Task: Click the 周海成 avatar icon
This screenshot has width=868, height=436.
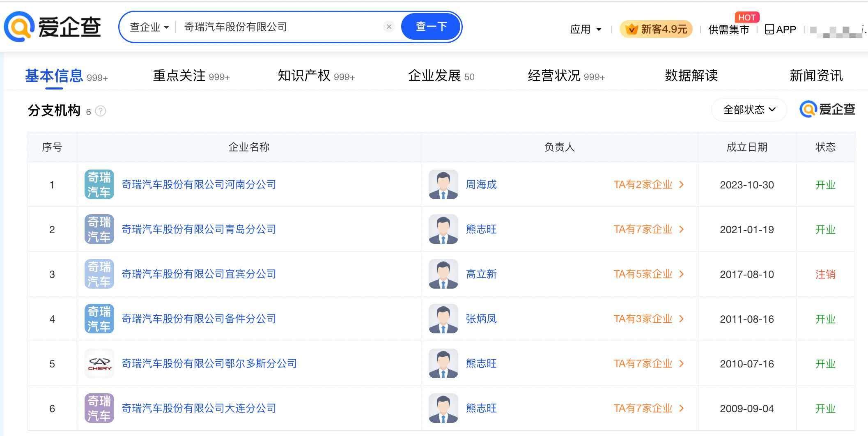Action: (x=443, y=185)
